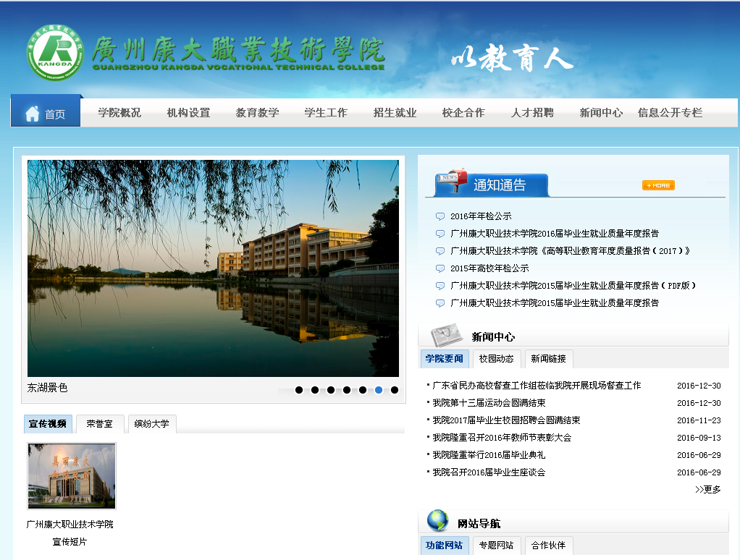Click the mailbox icon beside 通知通告
740x560 pixels.
[451, 182]
